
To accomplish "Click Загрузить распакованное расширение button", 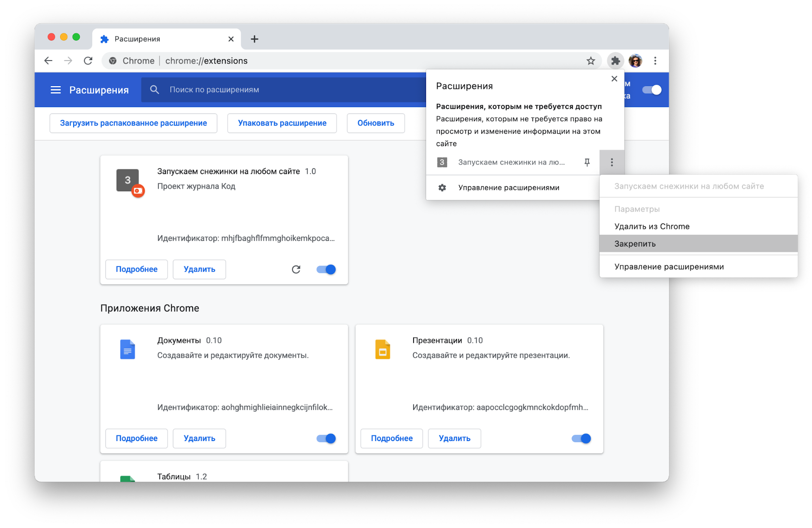I will click(x=133, y=123).
